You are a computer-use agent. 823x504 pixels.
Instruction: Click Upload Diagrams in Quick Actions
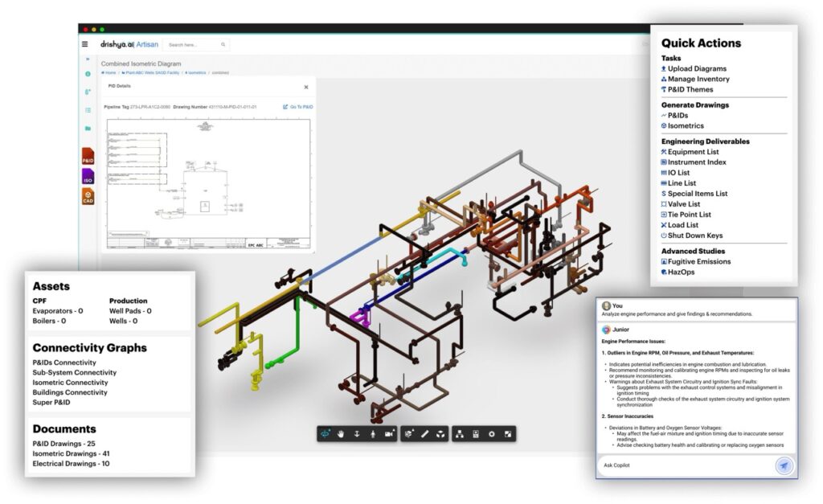pos(694,69)
